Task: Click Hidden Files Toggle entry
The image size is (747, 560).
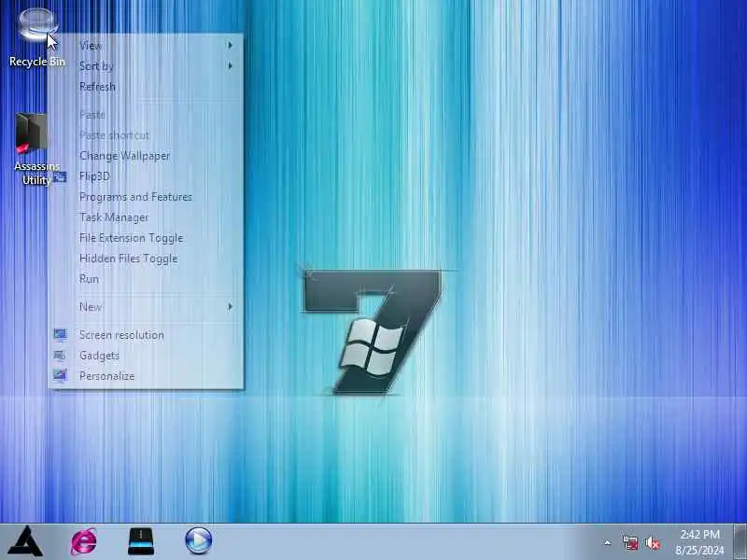Action: click(147, 259)
